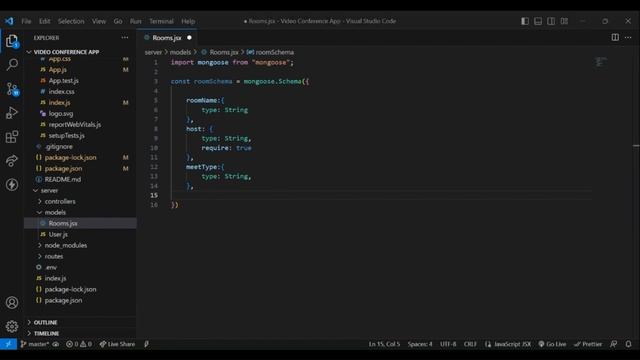
Task: Open the .env file
Action: pyautogui.click(x=51, y=267)
